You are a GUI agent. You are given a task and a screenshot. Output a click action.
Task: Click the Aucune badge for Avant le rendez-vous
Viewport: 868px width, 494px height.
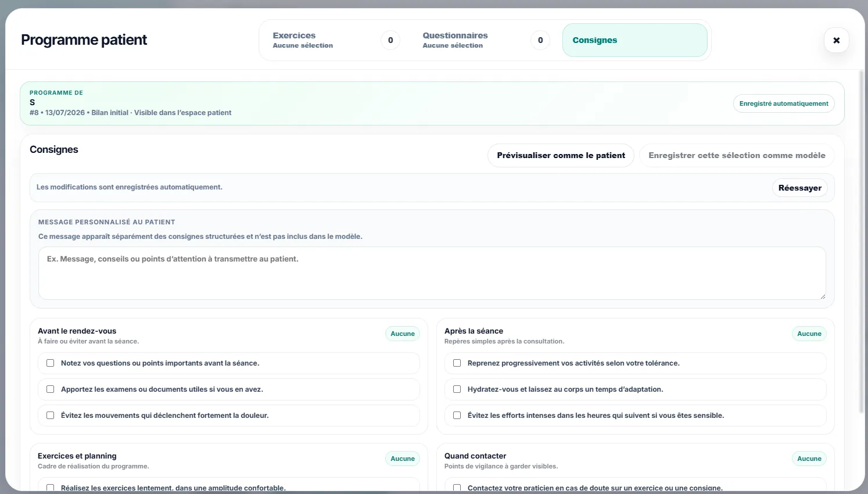point(403,334)
